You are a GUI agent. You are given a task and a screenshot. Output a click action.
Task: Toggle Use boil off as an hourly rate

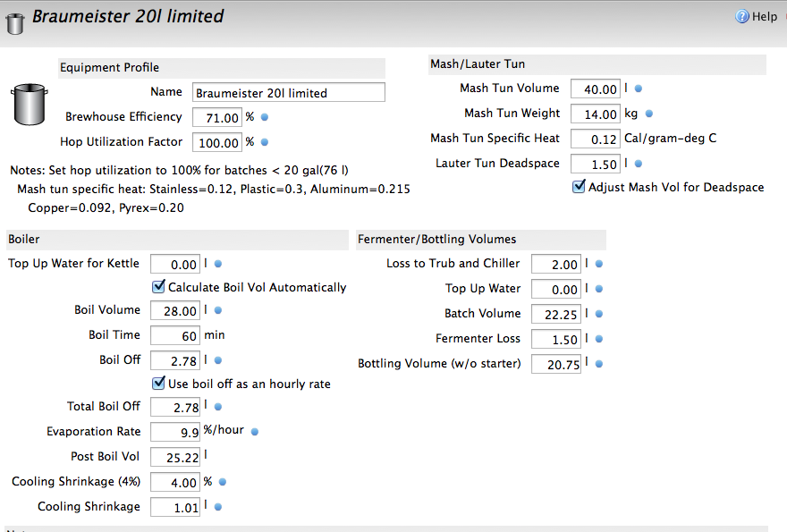158,384
